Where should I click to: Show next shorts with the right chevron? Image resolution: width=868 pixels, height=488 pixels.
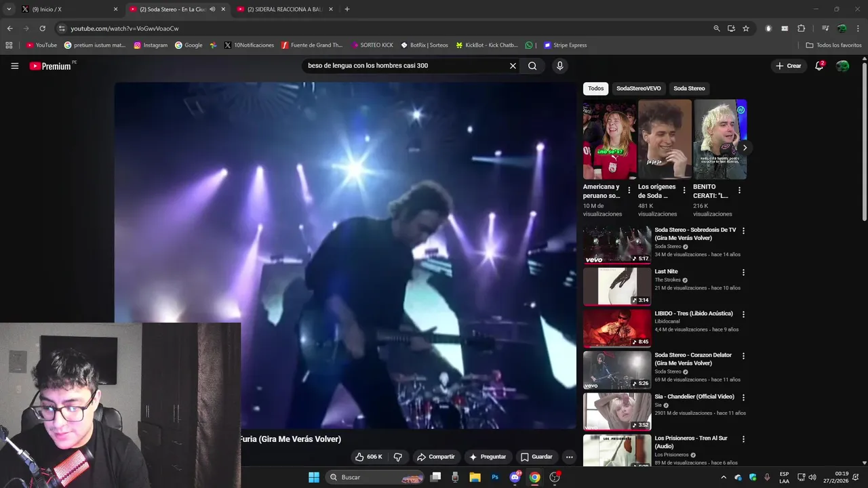(745, 148)
